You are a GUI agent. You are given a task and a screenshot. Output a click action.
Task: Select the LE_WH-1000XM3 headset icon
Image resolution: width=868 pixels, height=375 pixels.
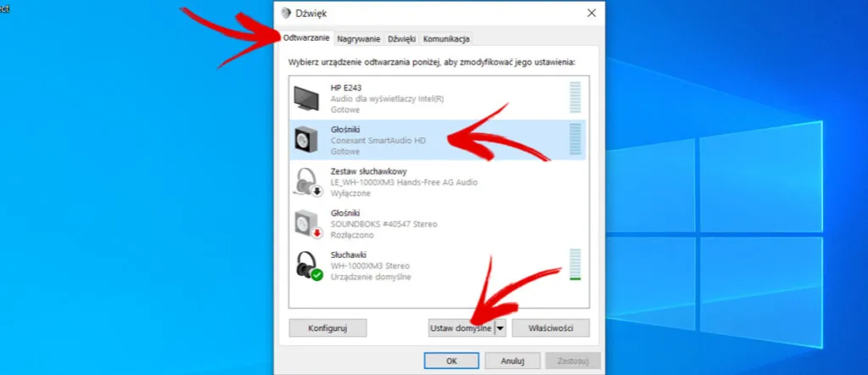[307, 182]
